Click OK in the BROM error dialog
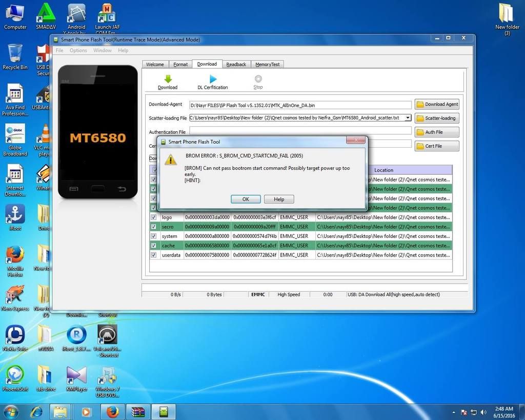This screenshot has height=420, width=525. (x=246, y=199)
